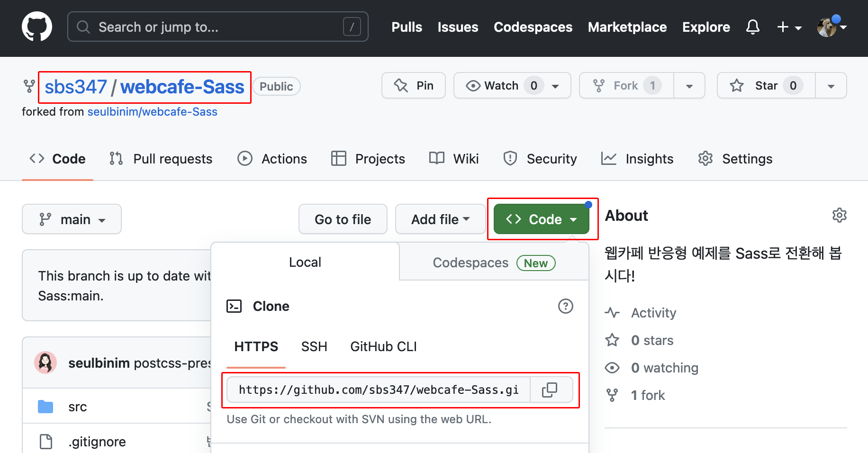Open the Projects tab
The width and height of the screenshot is (868, 453).
[368, 159]
